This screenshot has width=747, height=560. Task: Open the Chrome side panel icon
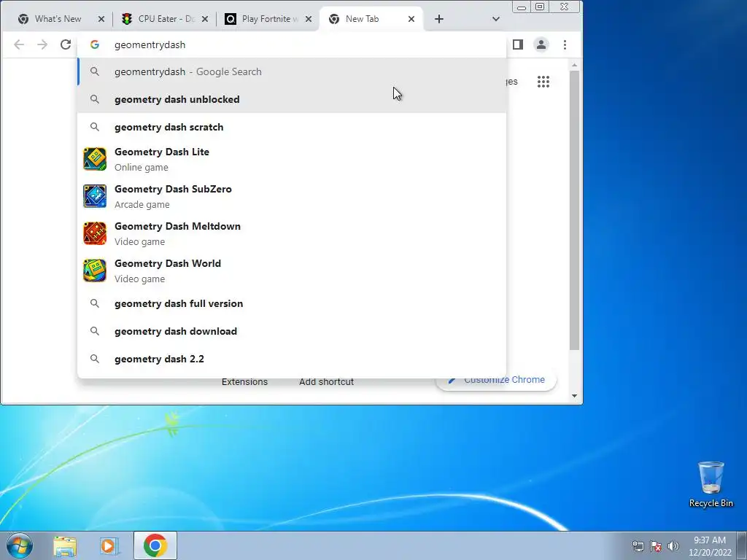[518, 44]
